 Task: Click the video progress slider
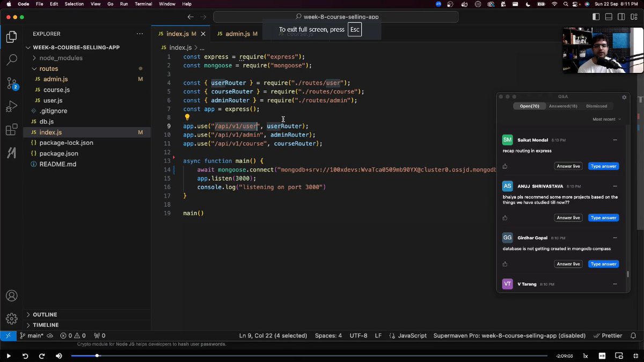[97, 356]
